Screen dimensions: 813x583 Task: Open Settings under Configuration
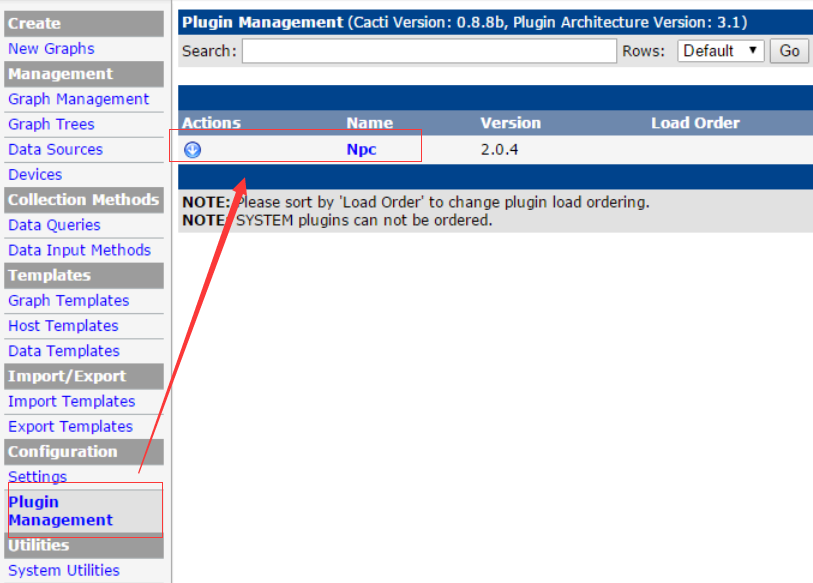tap(37, 476)
